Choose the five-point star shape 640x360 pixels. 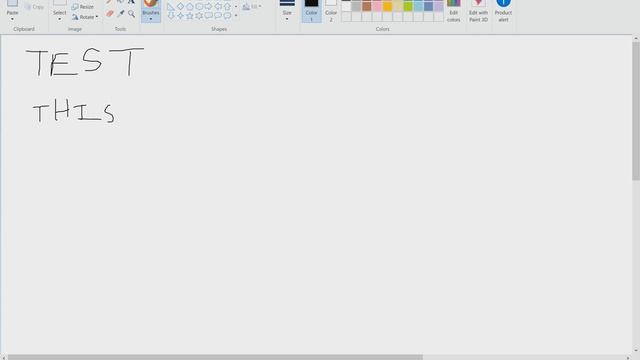point(190,16)
